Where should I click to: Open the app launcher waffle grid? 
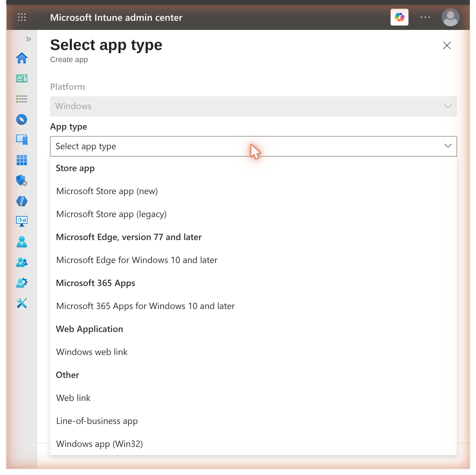tap(22, 17)
